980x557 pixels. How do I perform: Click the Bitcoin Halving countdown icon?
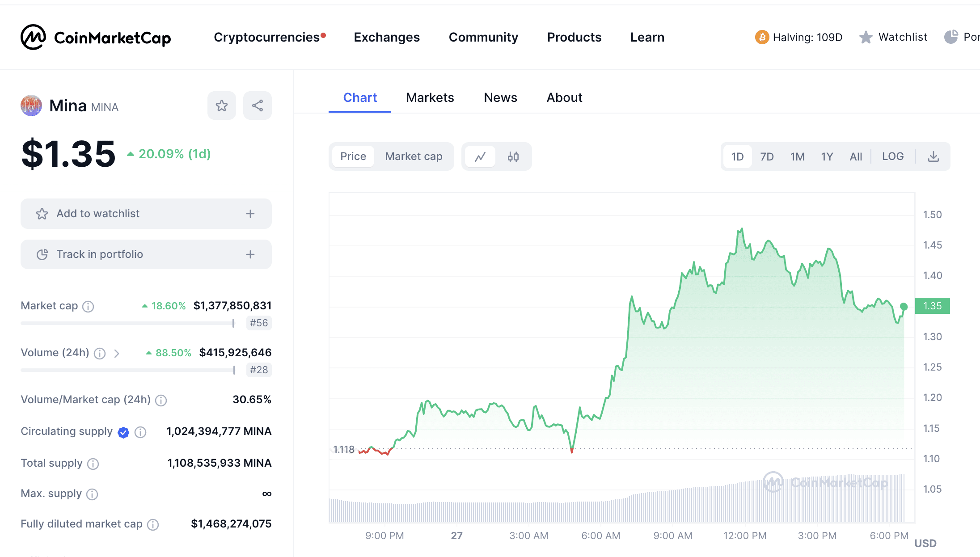(x=762, y=37)
